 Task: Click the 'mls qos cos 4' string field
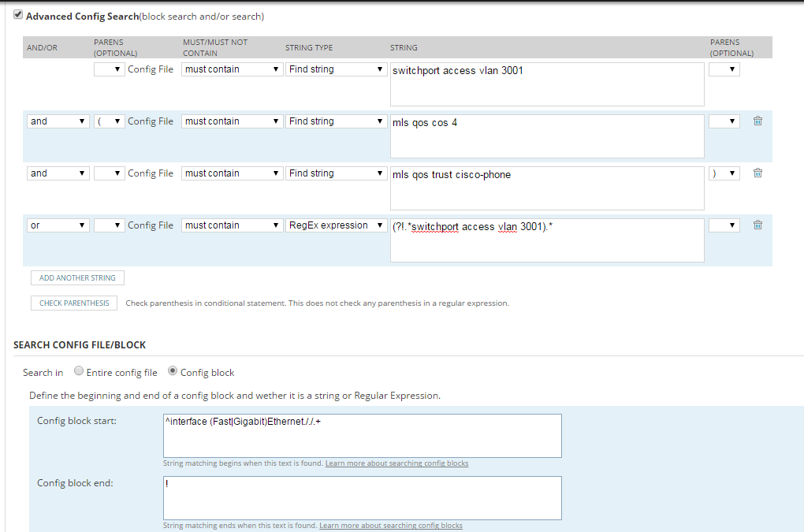(x=547, y=136)
